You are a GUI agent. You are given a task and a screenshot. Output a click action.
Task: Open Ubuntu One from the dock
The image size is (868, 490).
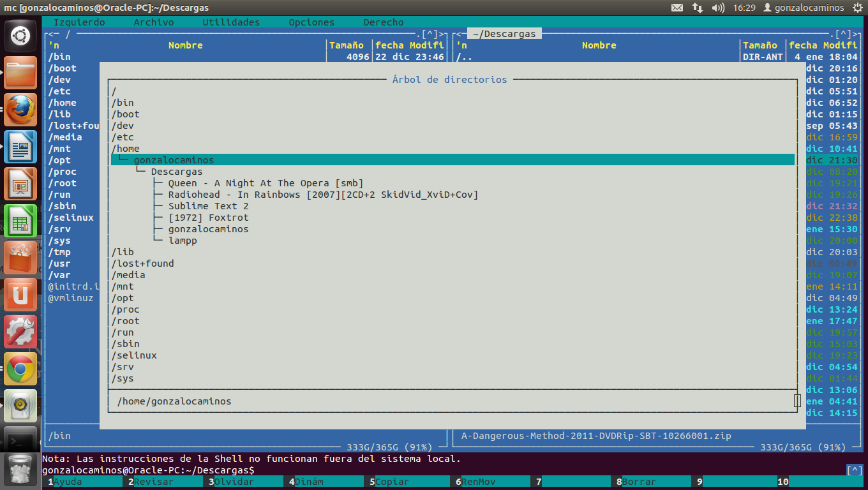click(20, 295)
